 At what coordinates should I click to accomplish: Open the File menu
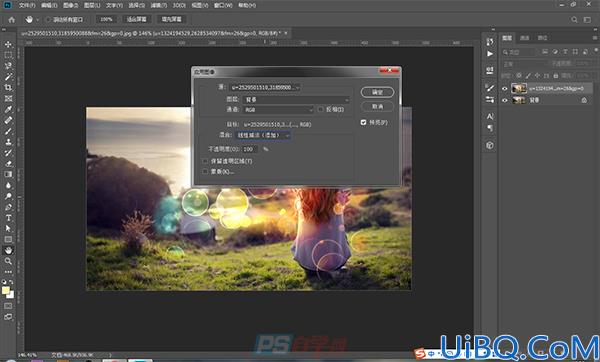[27, 5]
